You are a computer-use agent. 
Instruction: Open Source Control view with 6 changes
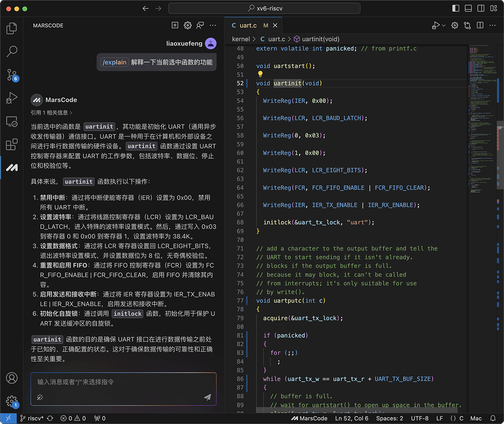point(12,75)
